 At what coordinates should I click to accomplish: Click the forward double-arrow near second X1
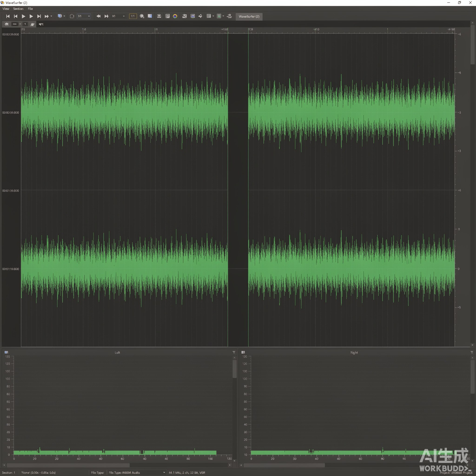point(106,16)
